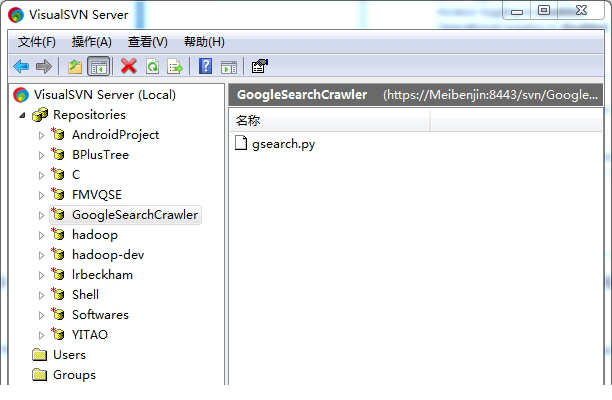Click the repository URL in the header bar
Image resolution: width=612 pixels, height=400 pixels.
pos(490,95)
